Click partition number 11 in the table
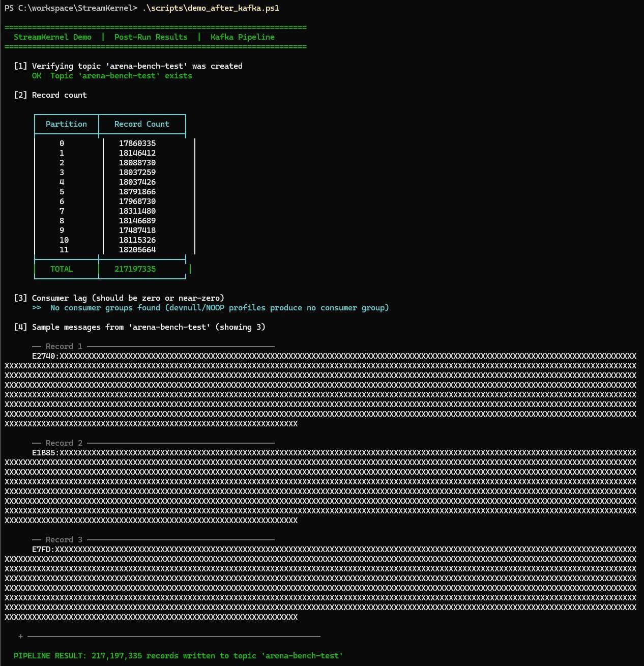 [x=64, y=250]
